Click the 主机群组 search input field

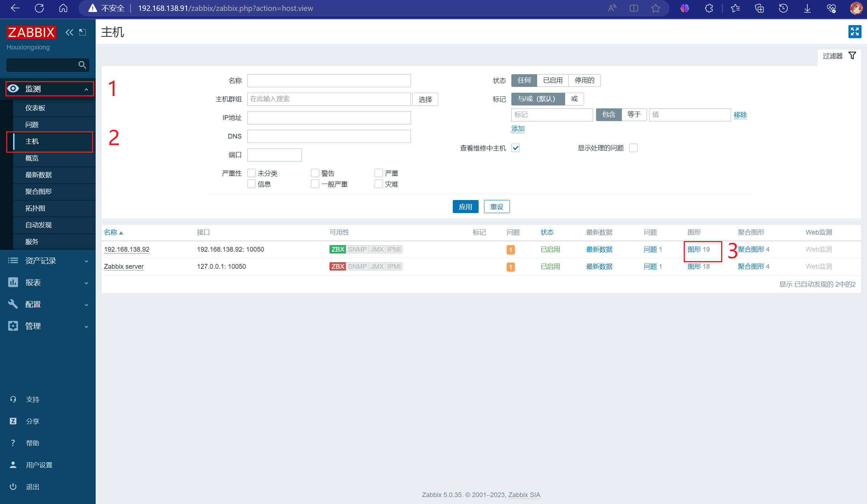point(329,99)
